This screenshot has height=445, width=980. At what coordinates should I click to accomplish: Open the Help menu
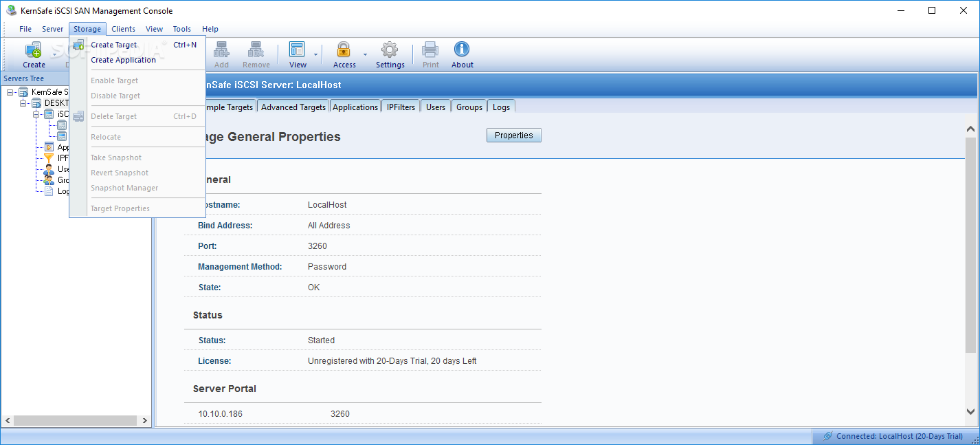point(210,29)
